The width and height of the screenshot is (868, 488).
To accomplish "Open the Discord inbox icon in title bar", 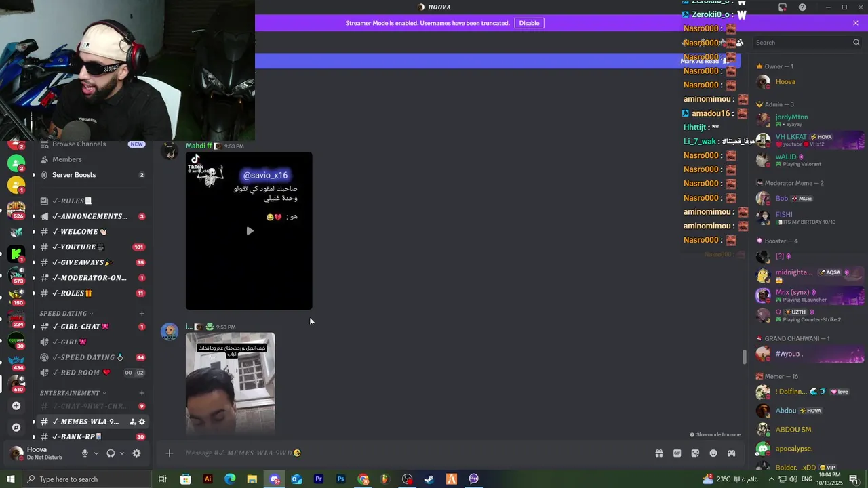I will pyautogui.click(x=783, y=7).
